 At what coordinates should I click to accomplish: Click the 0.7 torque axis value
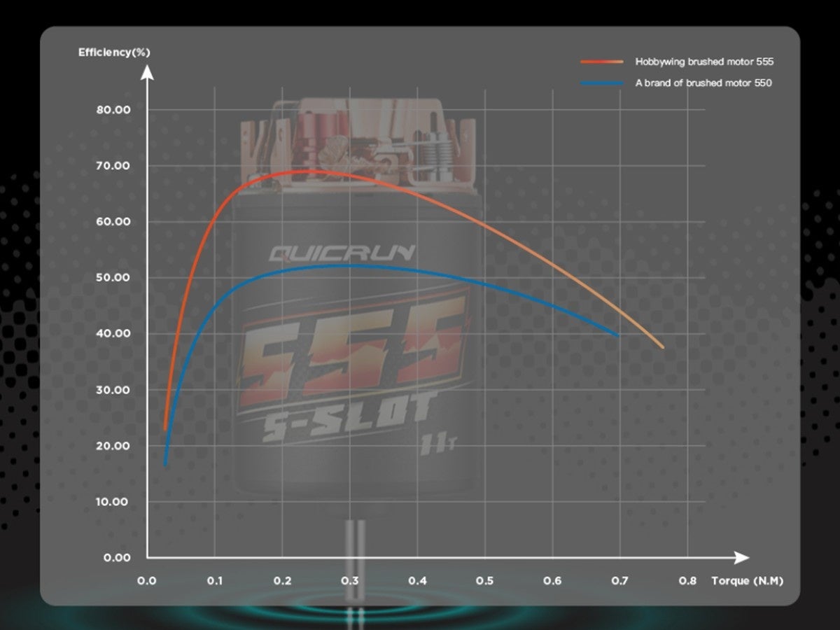coord(621,581)
